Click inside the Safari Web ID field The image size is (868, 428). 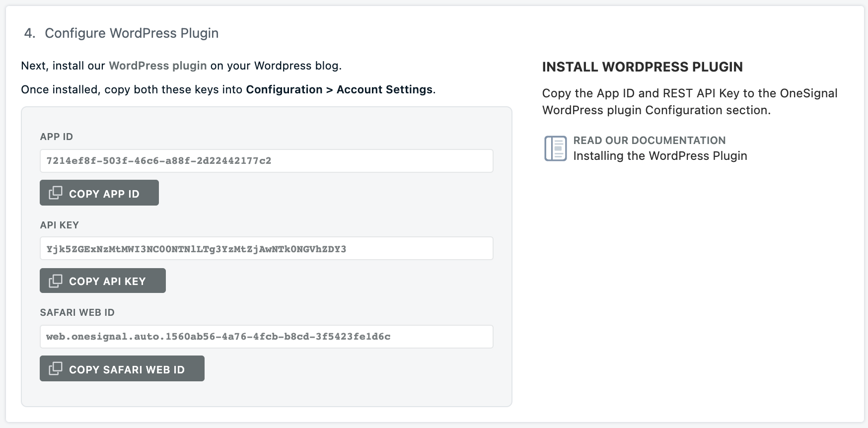coord(266,337)
